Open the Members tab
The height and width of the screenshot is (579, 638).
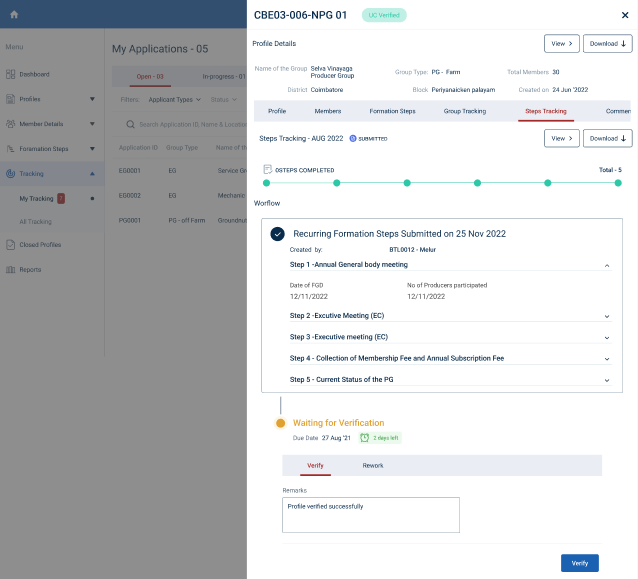point(328,111)
